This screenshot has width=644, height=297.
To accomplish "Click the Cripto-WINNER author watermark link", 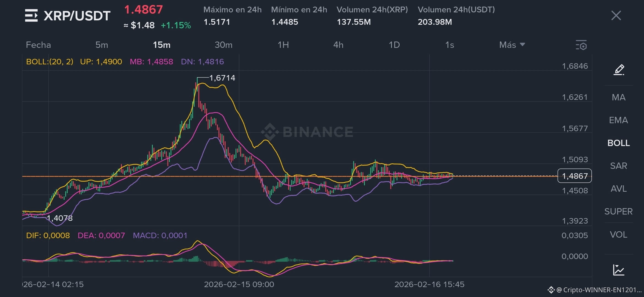I will tap(594, 290).
